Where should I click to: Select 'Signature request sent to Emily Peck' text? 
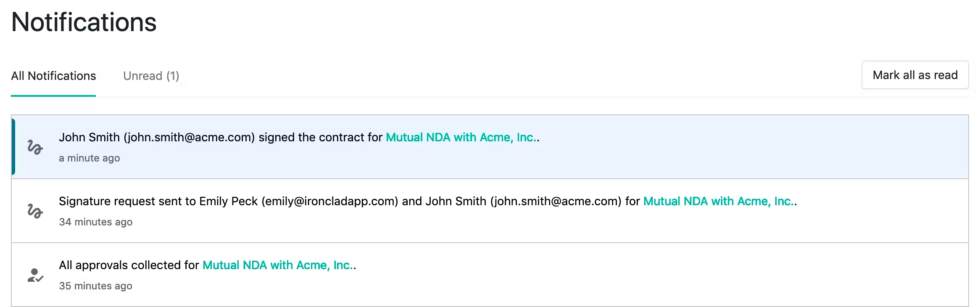158,201
